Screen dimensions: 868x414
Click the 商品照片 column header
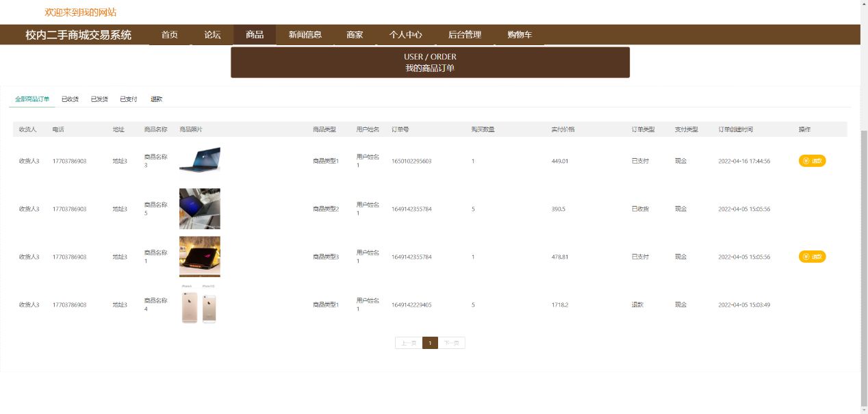pyautogui.click(x=191, y=129)
